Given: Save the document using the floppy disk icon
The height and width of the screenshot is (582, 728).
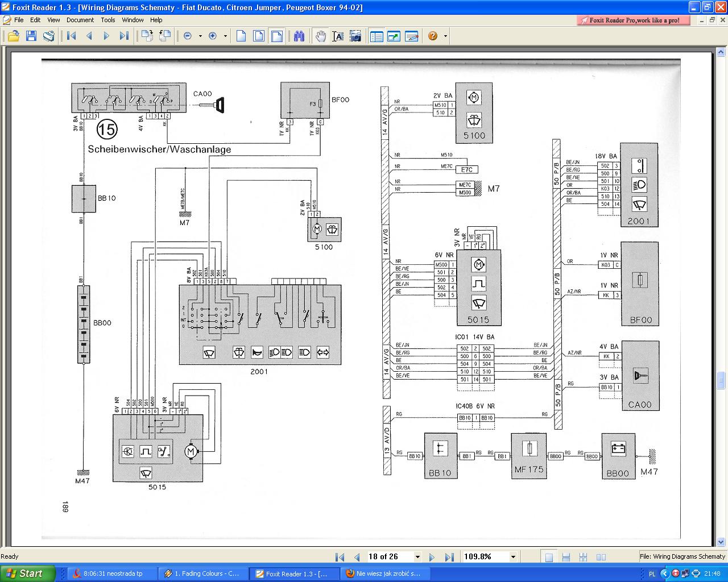Looking at the screenshot, I should (x=31, y=36).
